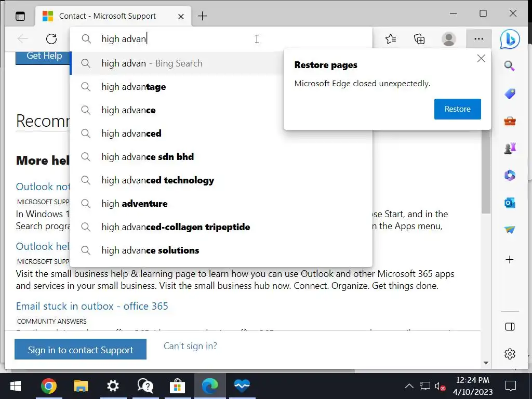
Task: Open the sidebar Outlook icon
Action: point(510,203)
